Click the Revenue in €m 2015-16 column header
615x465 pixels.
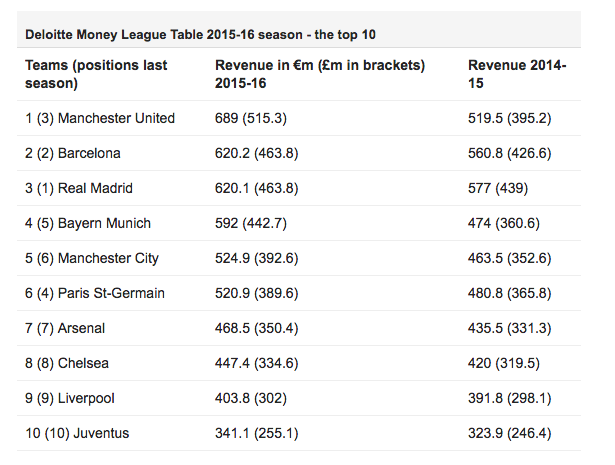[320, 74]
